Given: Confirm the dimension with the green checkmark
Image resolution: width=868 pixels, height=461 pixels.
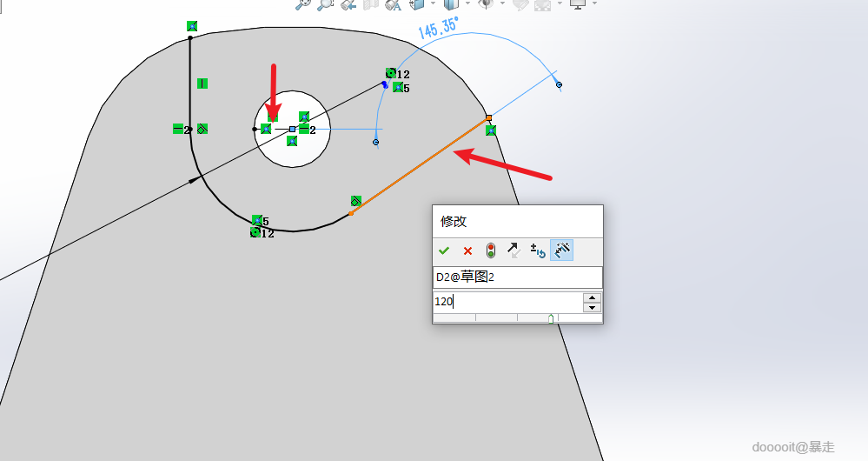Looking at the screenshot, I should [443, 251].
